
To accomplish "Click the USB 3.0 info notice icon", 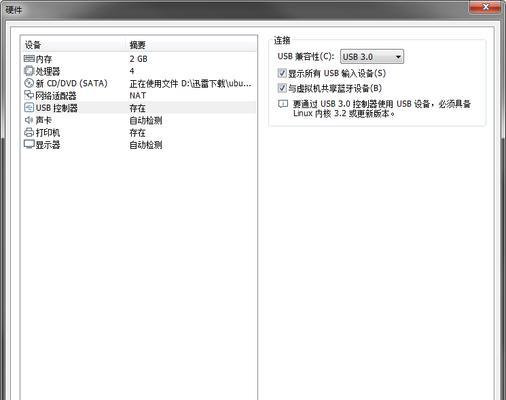I will click(x=283, y=104).
